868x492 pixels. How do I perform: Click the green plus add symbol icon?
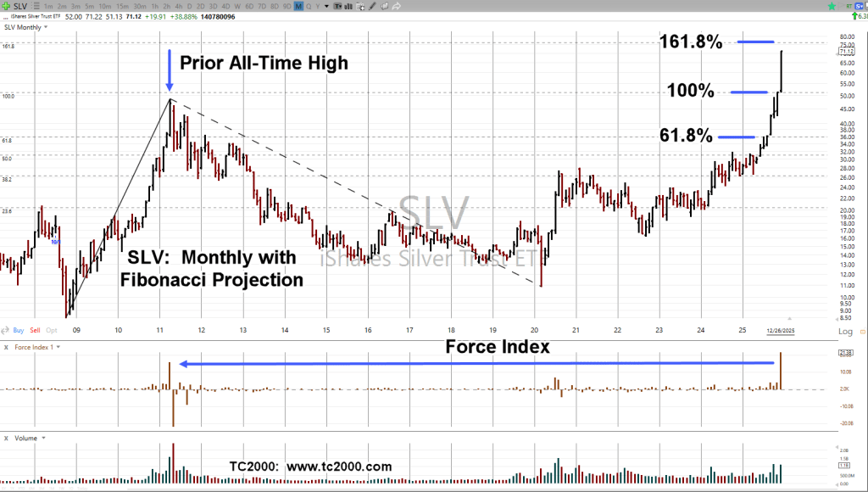click(x=8, y=6)
